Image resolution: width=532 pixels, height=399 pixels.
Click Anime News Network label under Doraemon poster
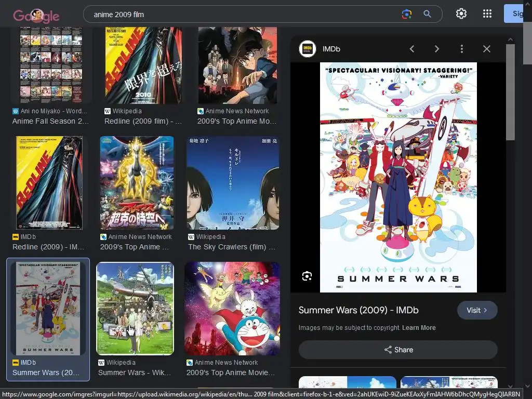tap(222, 362)
